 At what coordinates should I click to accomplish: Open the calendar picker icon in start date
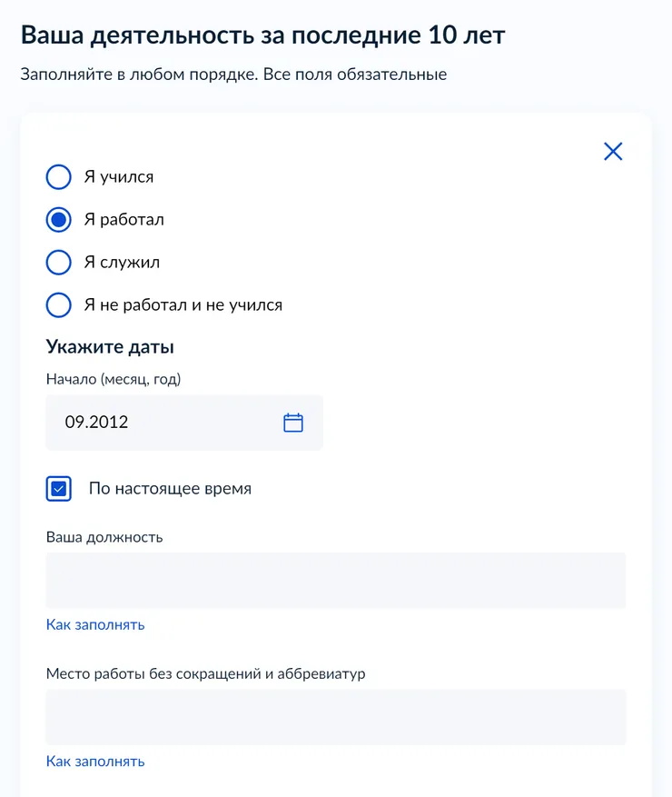[x=293, y=423]
